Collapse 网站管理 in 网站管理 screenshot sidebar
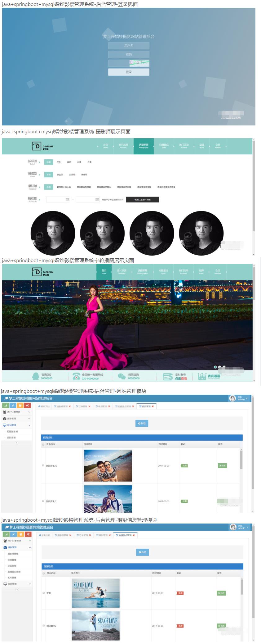The image size is (261, 644). [x=16, y=425]
